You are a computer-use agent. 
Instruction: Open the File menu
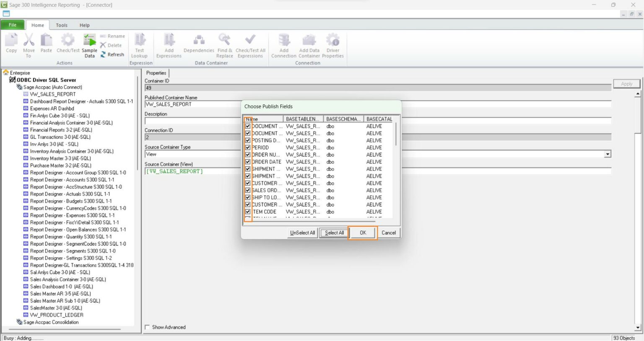click(x=12, y=25)
